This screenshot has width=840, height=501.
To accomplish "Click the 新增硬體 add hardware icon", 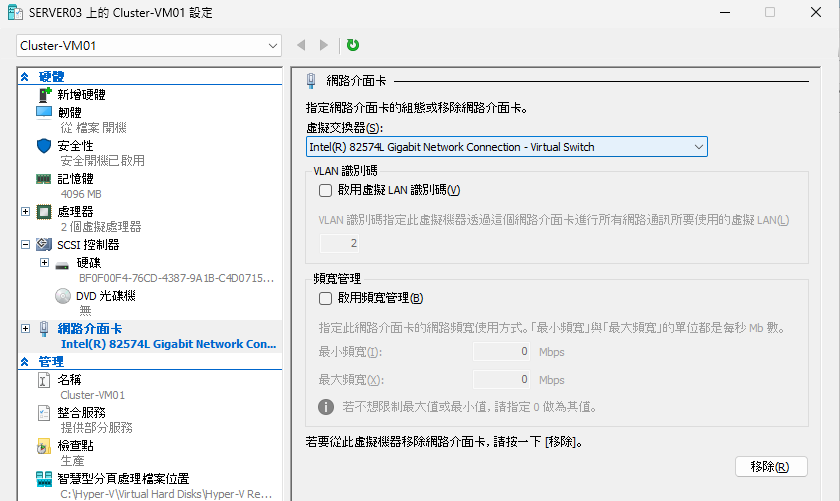I will point(44,95).
